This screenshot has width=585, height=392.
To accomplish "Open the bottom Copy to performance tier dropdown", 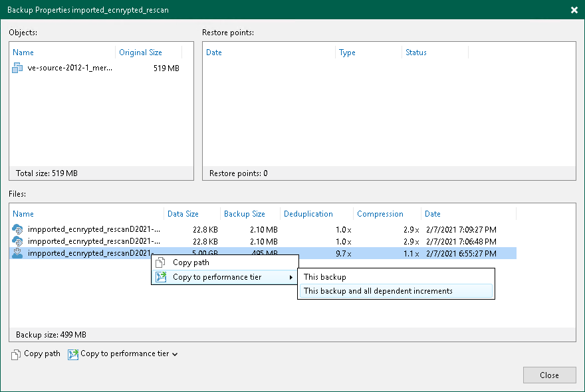I will click(175, 355).
